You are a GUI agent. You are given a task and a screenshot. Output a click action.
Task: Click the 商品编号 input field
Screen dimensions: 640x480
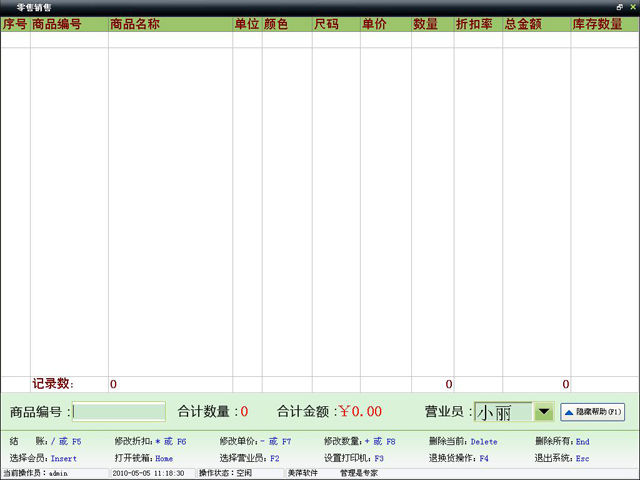(119, 411)
